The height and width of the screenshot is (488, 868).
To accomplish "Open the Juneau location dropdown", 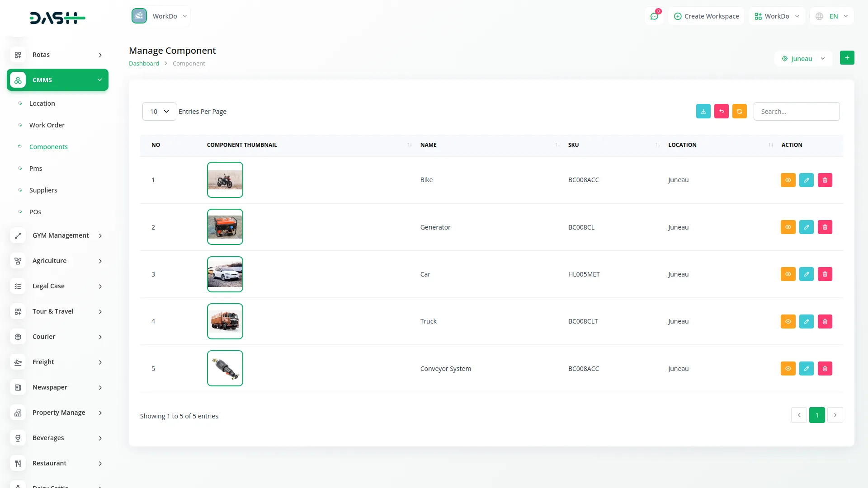I will click(x=803, y=59).
